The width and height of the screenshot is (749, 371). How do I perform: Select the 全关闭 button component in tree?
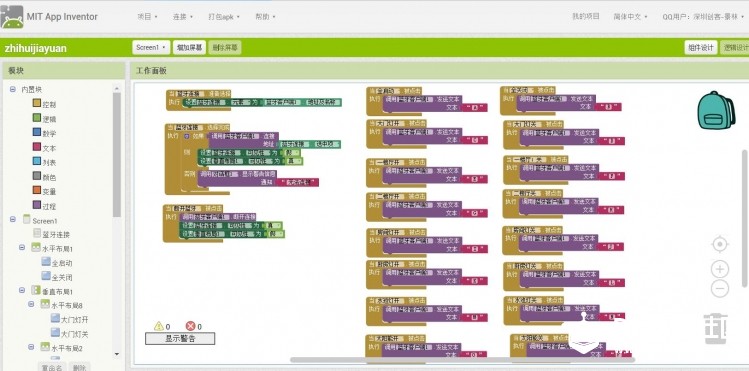click(x=57, y=276)
